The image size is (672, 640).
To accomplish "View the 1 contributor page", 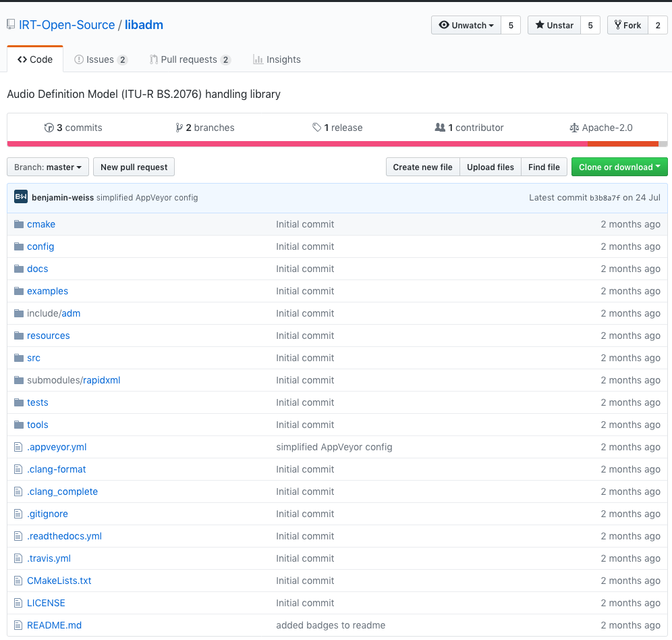I will click(x=470, y=128).
